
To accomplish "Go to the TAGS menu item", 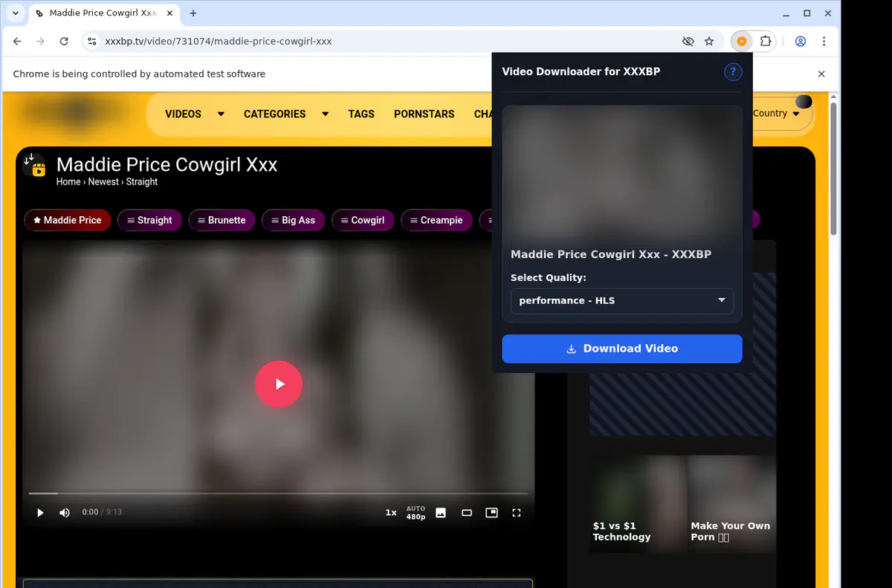I will click(361, 114).
